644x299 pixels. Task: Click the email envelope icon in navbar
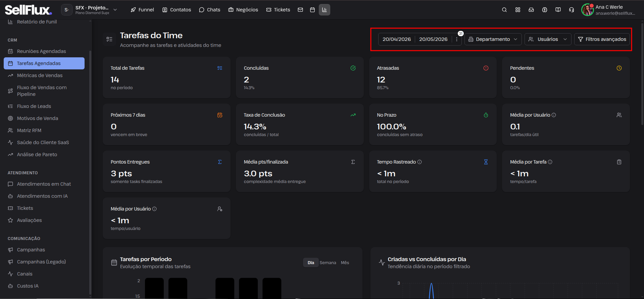(x=300, y=10)
